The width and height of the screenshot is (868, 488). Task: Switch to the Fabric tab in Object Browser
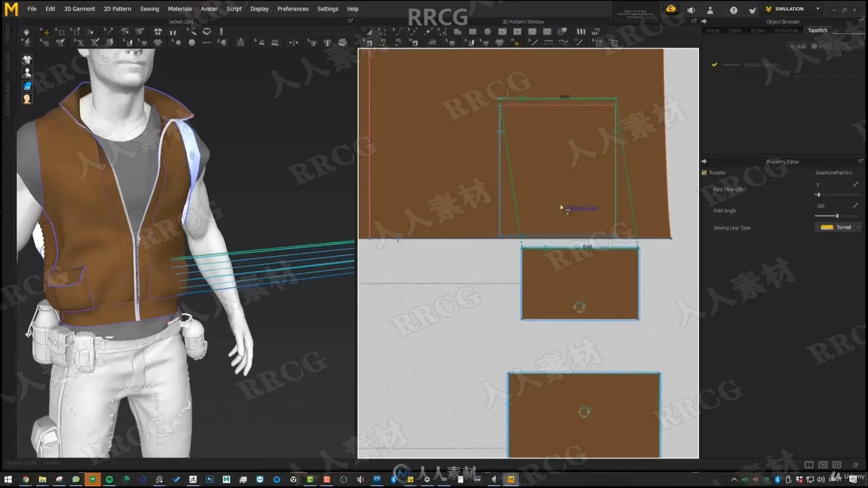coord(735,30)
